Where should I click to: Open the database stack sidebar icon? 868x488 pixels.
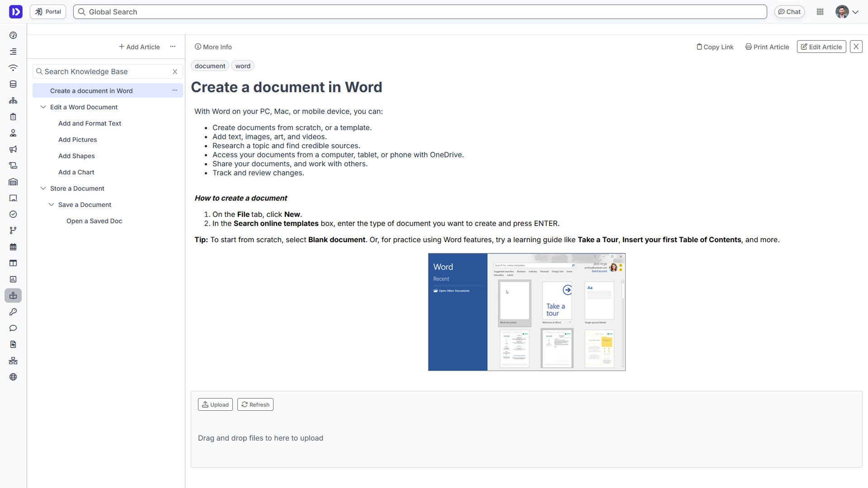tap(13, 84)
